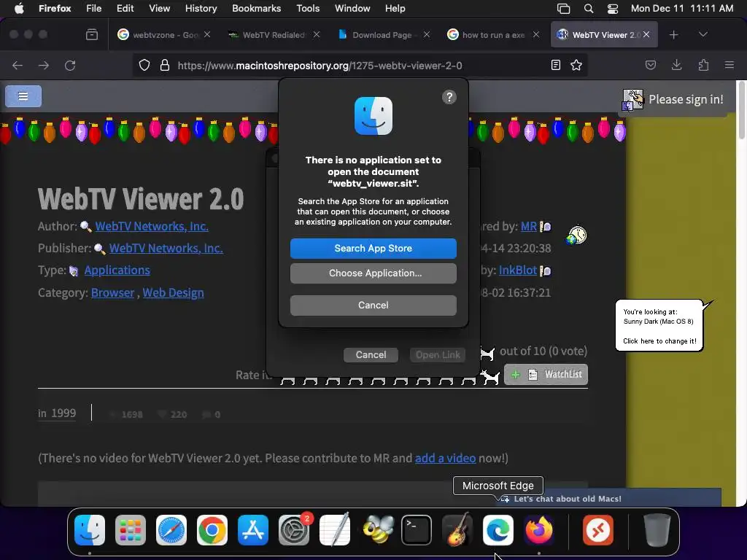The image size is (747, 560).
Task: Open the Trash in the Dock
Action: pos(657,530)
